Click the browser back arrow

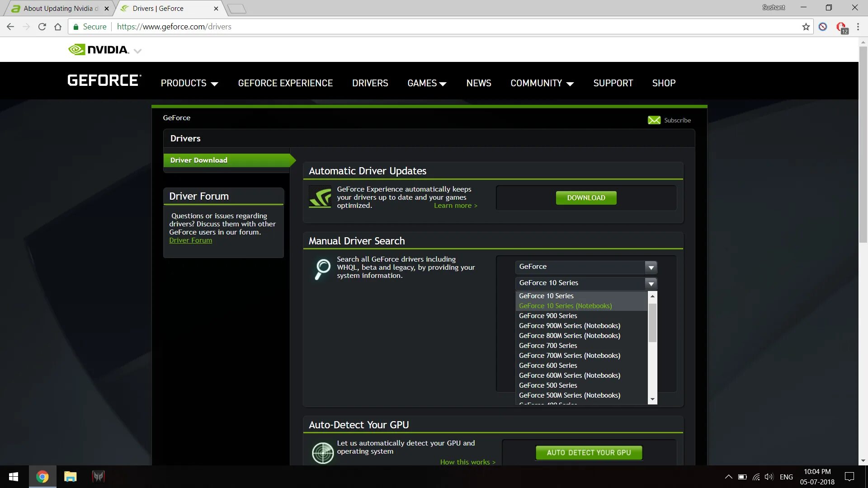[x=10, y=27]
